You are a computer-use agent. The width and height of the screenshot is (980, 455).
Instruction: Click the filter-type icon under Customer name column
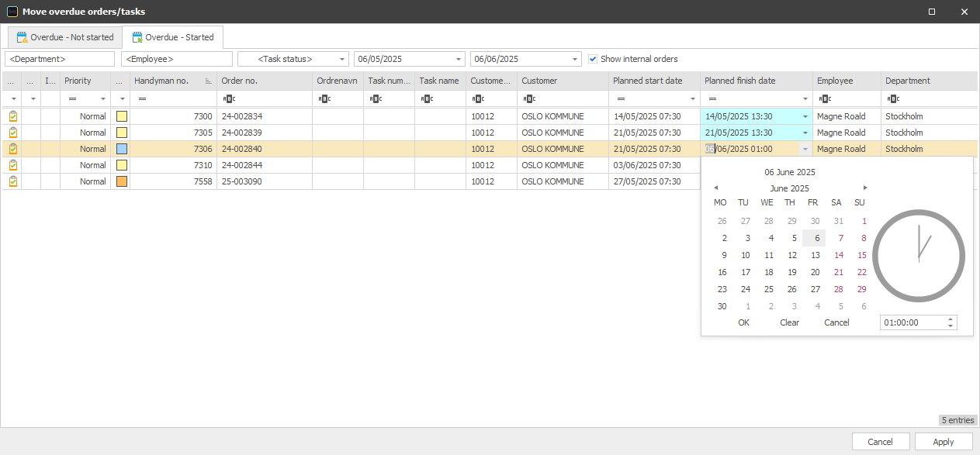[529, 99]
